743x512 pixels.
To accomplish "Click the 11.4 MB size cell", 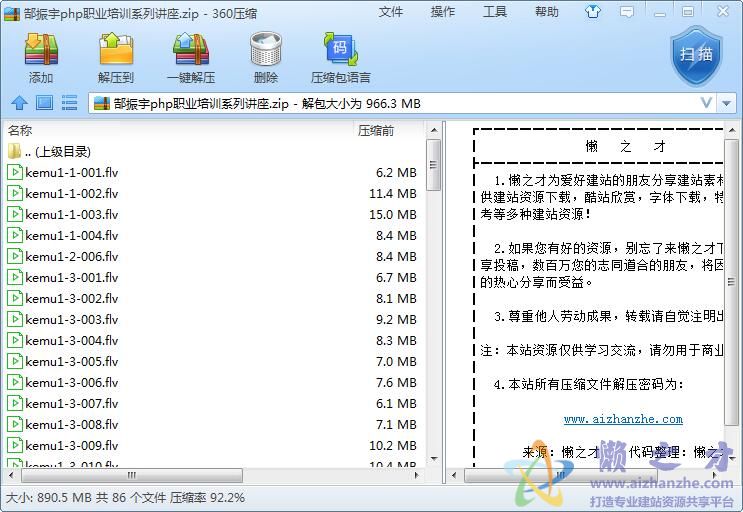I will (x=393, y=193).
